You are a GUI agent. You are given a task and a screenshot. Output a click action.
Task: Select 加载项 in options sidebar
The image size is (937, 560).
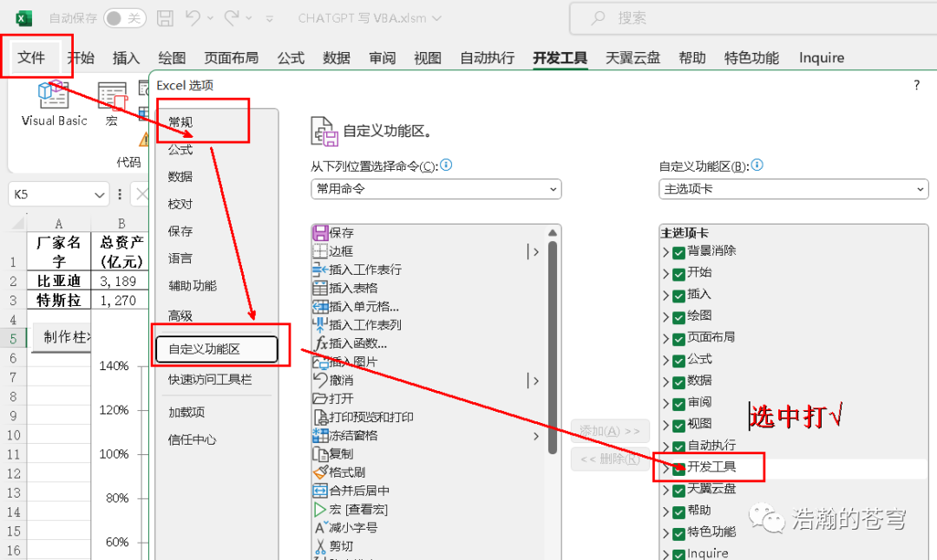[x=187, y=413]
